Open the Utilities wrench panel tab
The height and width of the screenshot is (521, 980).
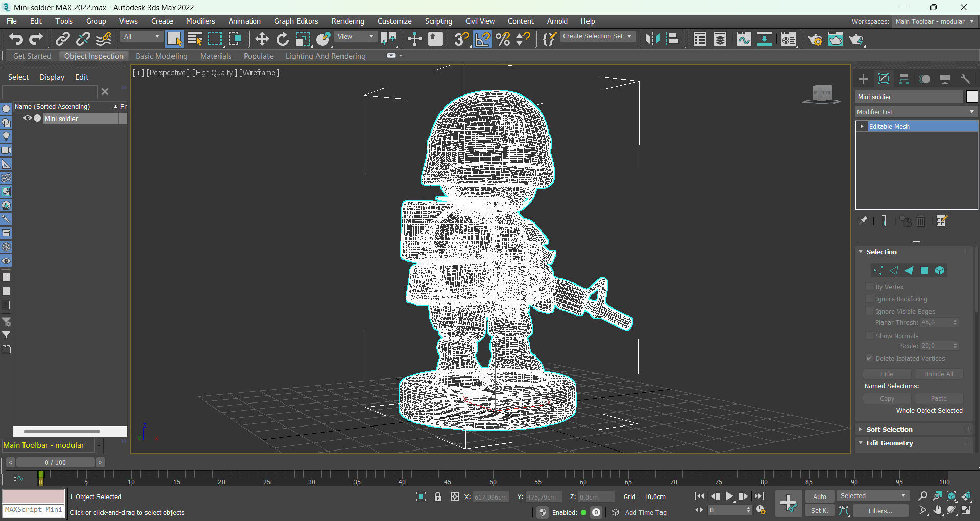965,79
